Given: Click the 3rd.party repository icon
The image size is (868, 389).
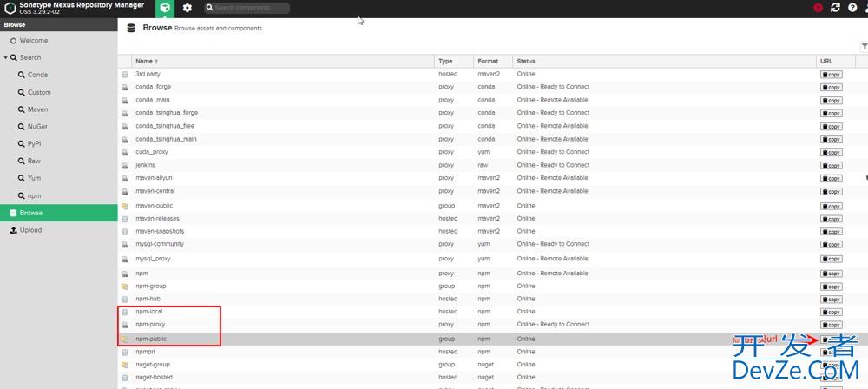Looking at the screenshot, I should tap(124, 75).
